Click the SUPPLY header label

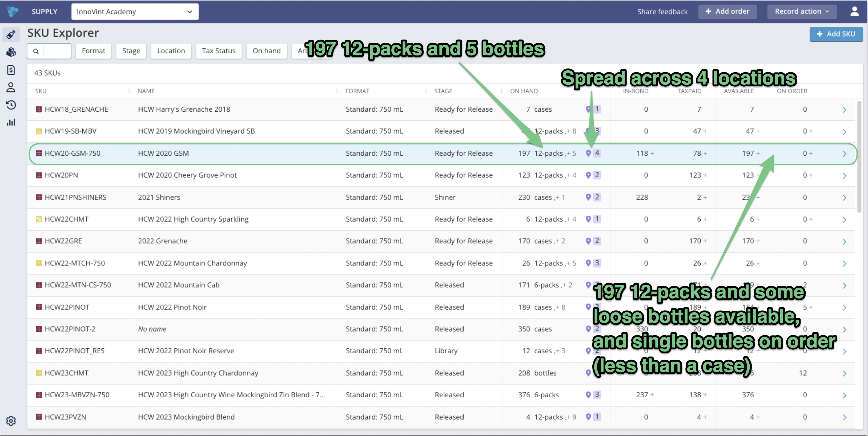click(45, 11)
